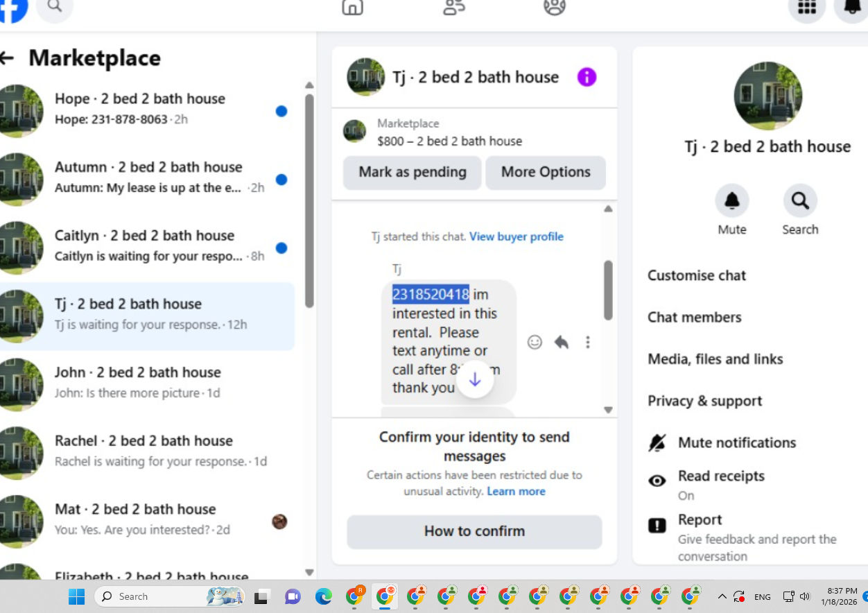868x613 pixels.
Task: Click the back arrow beside Marketplace
Action: tap(7, 58)
